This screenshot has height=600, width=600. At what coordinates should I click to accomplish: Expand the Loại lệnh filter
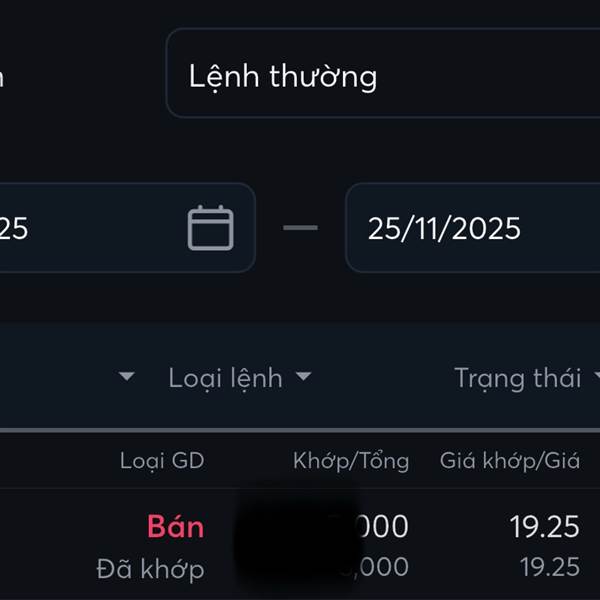pyautogui.click(x=225, y=377)
